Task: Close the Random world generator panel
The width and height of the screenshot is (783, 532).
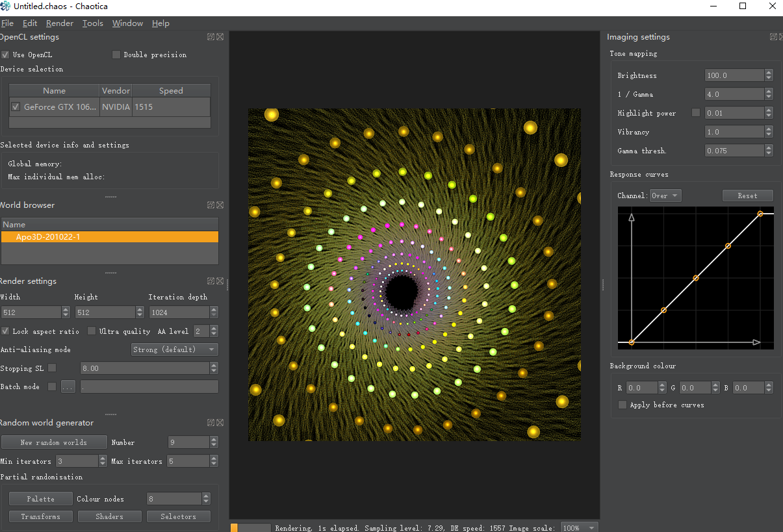Action: click(x=220, y=423)
